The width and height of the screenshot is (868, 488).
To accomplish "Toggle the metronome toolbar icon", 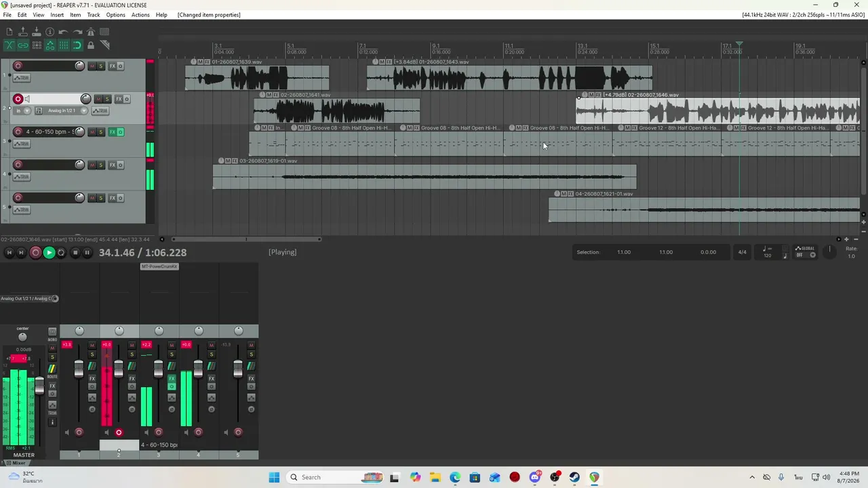I will [x=90, y=32].
